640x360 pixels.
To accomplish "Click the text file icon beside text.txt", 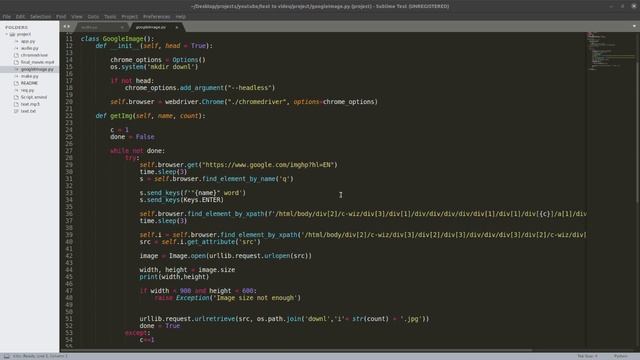I will [16, 111].
